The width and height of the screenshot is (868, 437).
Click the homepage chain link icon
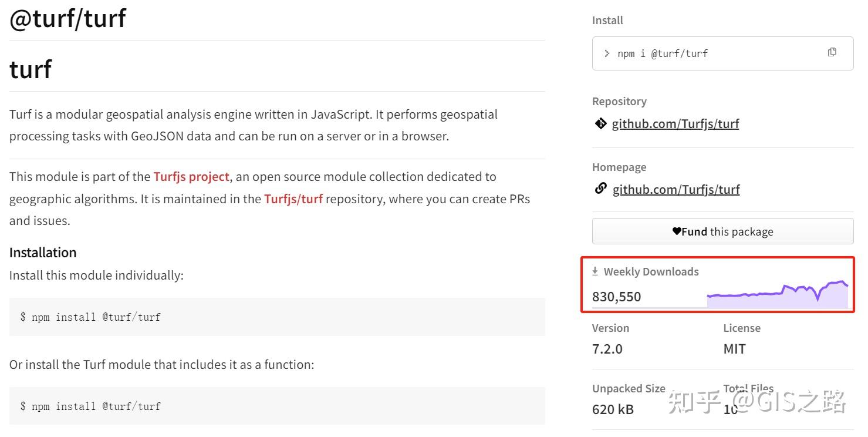(600, 189)
